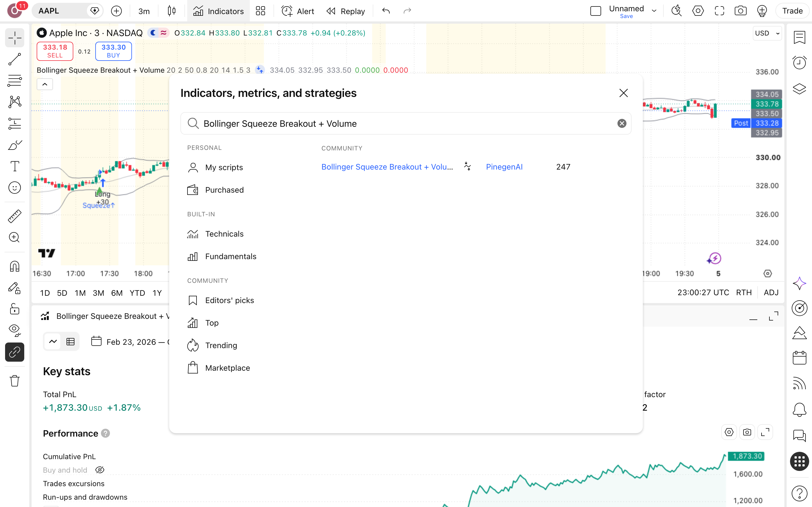Open the Fibonacci retracement tool
The height and width of the screenshot is (507, 812).
[x=14, y=81]
